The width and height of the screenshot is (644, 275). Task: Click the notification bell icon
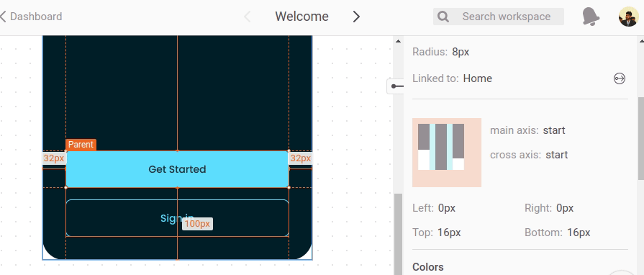click(591, 17)
